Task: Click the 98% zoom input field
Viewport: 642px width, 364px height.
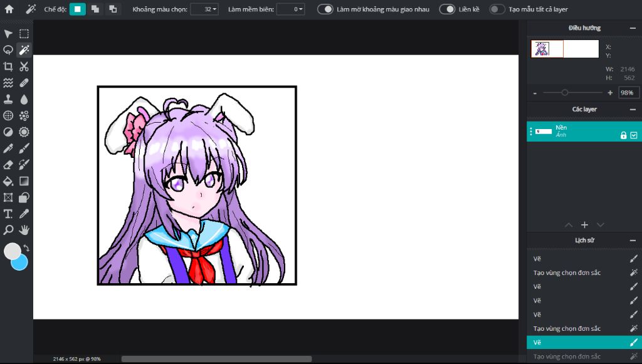Action: point(628,93)
